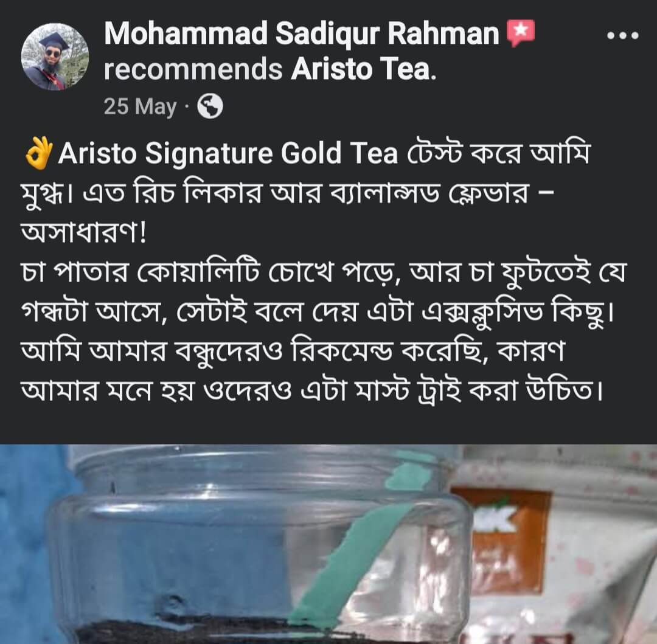Click the globe public audience icon

click(x=210, y=106)
